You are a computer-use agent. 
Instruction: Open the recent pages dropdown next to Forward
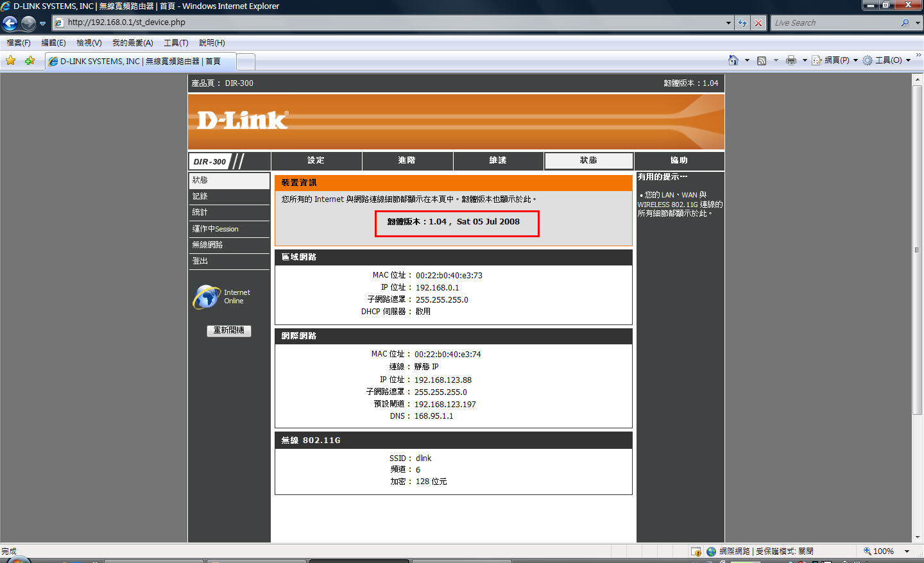pyautogui.click(x=43, y=24)
